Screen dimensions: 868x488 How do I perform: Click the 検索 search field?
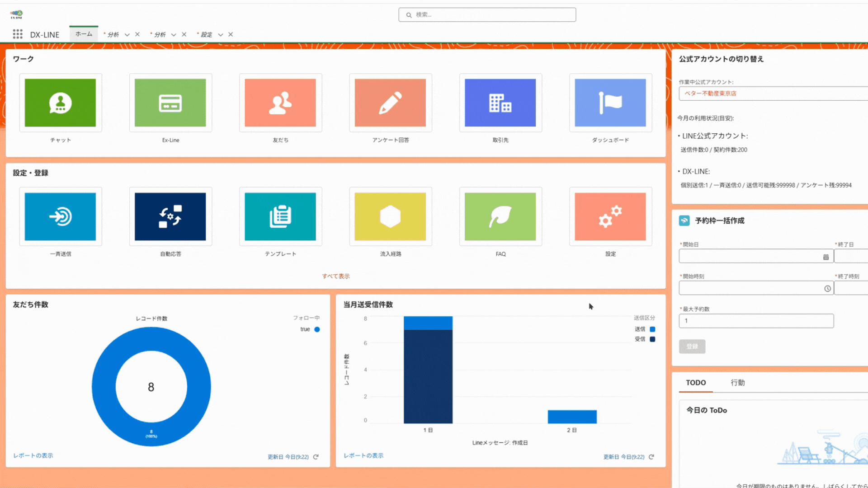(487, 15)
